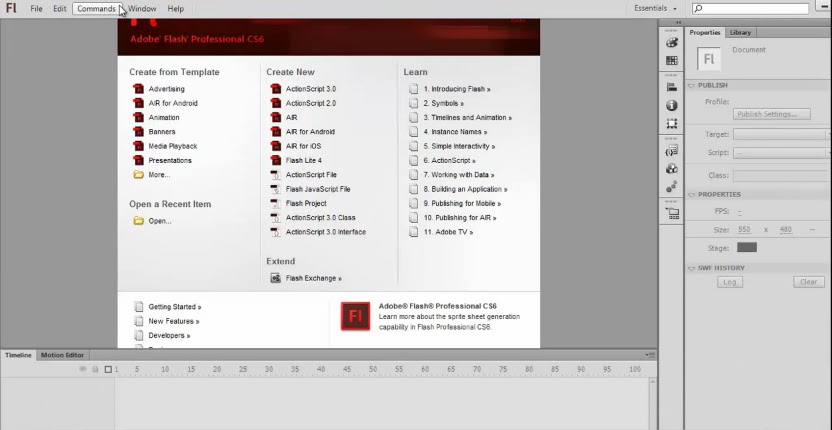The image size is (832, 430).
Task: Click the stage width value 550
Action: (744, 230)
